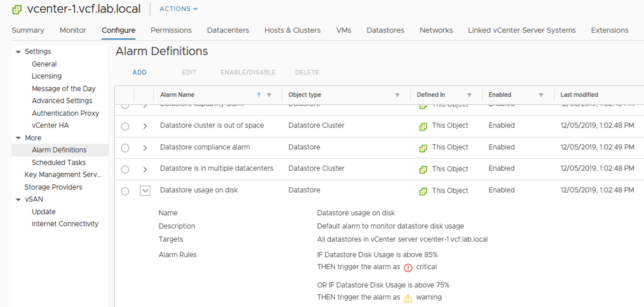
Task: Select Alarm Definitions in sidebar
Action: pos(59,150)
